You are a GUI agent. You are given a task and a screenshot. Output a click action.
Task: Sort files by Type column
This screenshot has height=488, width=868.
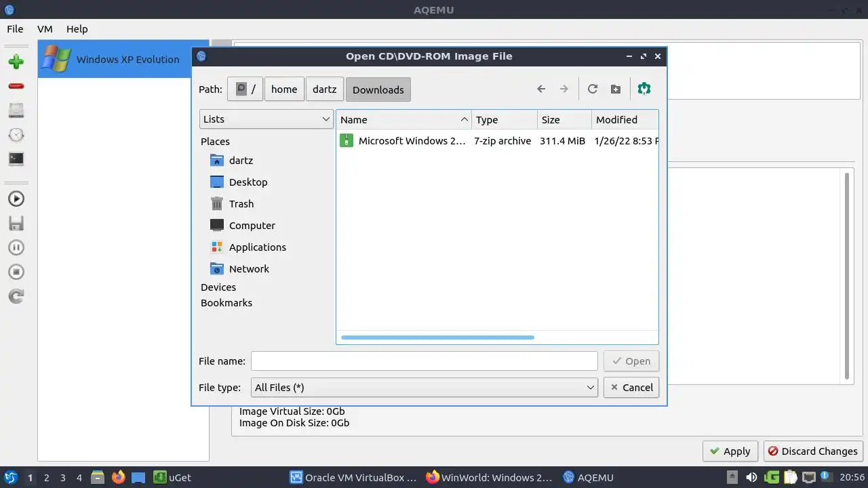pyautogui.click(x=505, y=119)
